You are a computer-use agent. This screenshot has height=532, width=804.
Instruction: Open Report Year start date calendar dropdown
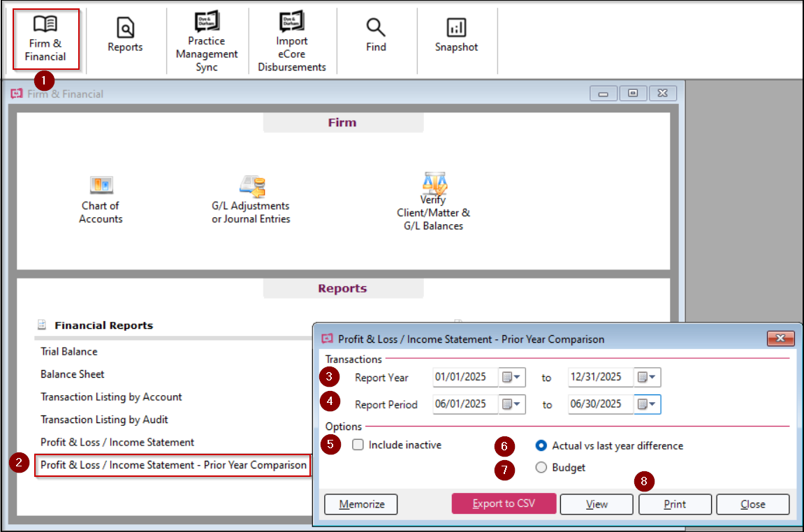512,378
